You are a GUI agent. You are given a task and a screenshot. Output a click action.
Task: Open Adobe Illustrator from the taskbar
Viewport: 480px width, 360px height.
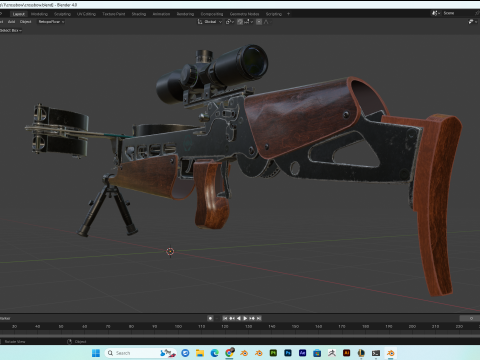pos(346,353)
